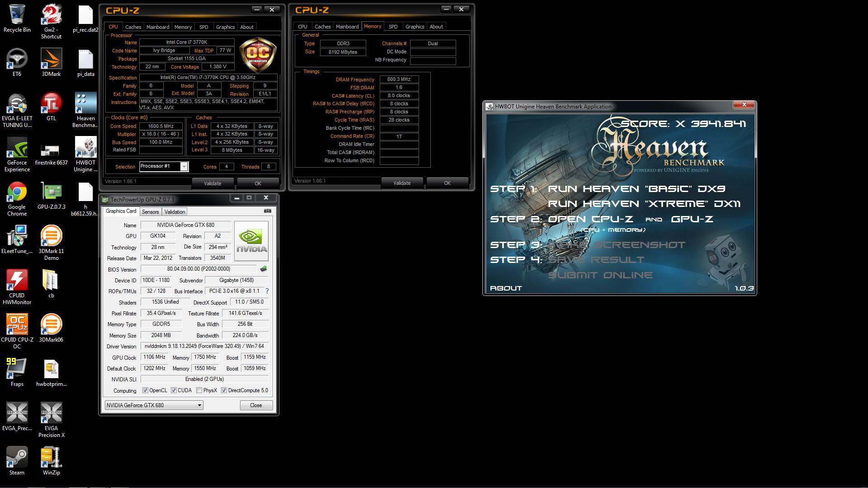Open the hwbotprime archive icon
Viewport: 868px width, 488px height.
[x=51, y=372]
